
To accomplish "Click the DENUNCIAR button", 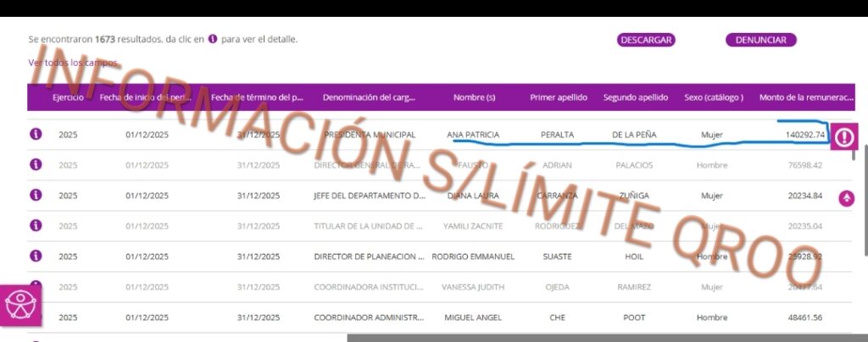I will [760, 40].
